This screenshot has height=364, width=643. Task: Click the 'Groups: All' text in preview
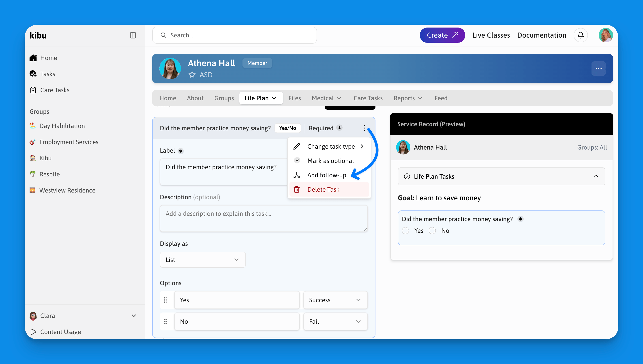(592, 147)
